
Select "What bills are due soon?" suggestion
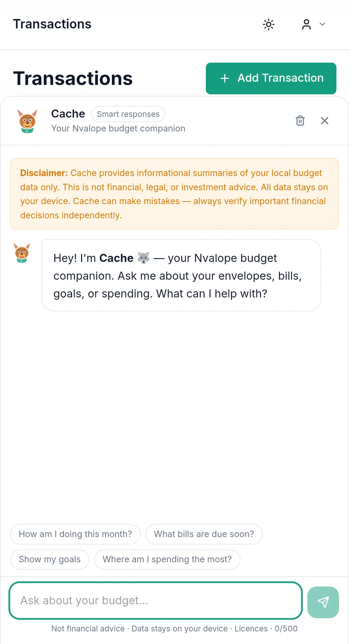(204, 534)
